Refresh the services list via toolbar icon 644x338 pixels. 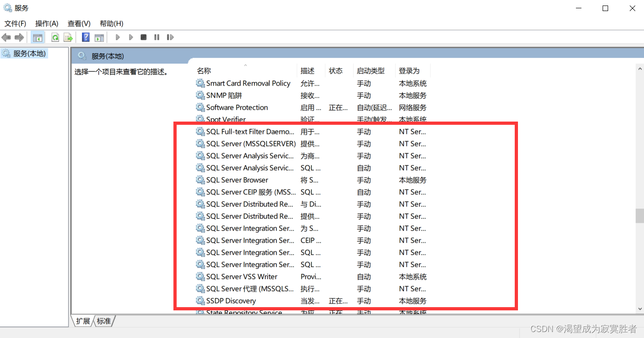click(x=55, y=37)
